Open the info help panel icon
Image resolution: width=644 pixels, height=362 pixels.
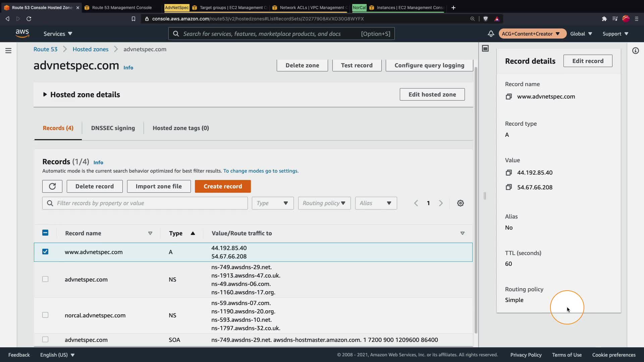click(x=635, y=51)
